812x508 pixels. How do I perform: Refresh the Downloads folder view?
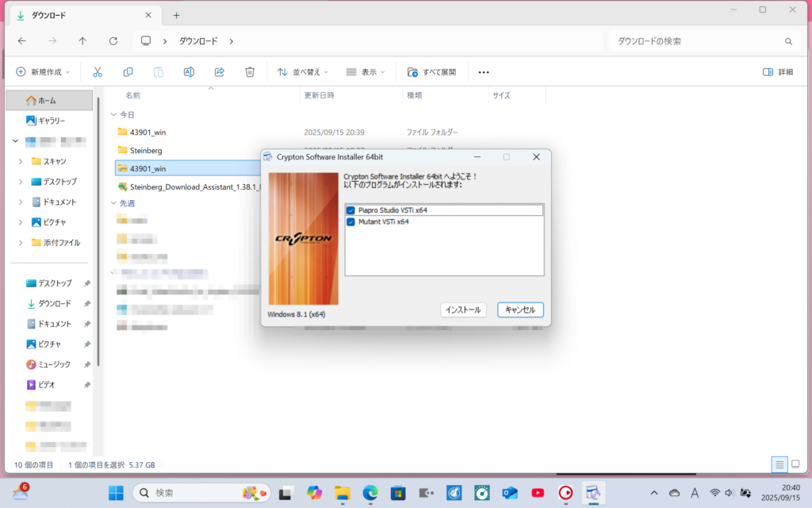113,41
